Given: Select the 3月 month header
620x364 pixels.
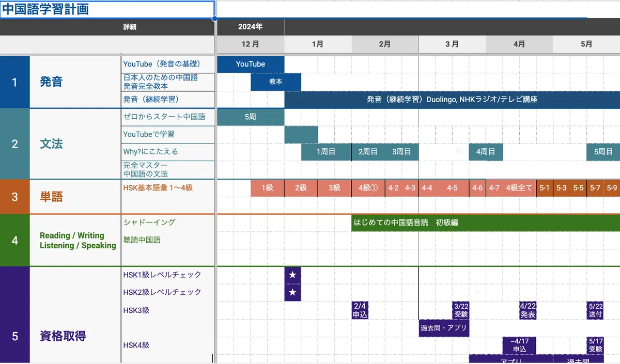Looking at the screenshot, I should 452,44.
